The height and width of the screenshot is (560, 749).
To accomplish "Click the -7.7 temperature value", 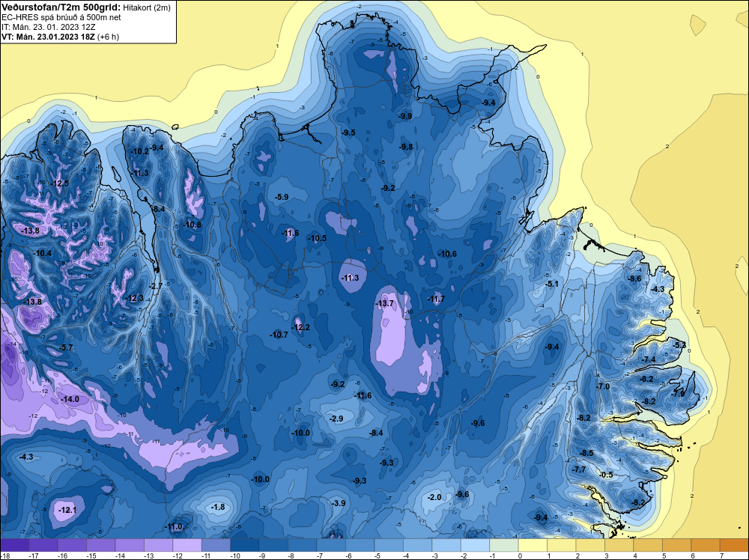I will click(x=580, y=469).
